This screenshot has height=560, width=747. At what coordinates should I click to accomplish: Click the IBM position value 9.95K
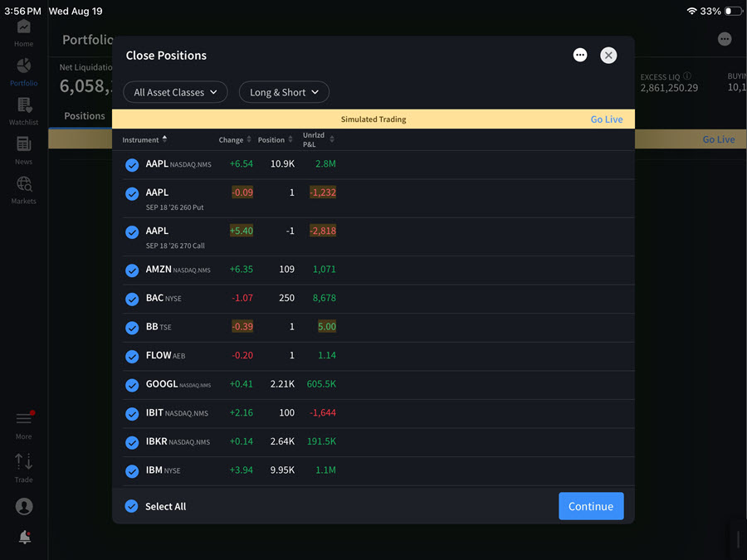(x=282, y=470)
